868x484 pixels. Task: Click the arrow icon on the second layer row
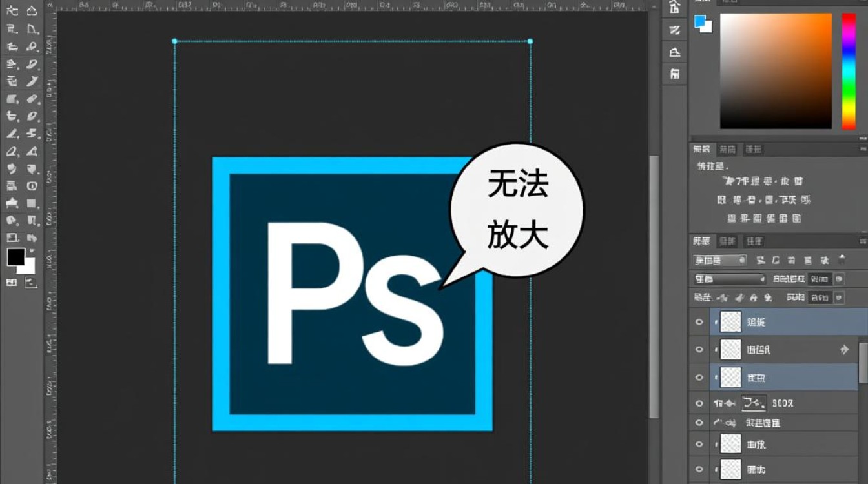pos(844,350)
